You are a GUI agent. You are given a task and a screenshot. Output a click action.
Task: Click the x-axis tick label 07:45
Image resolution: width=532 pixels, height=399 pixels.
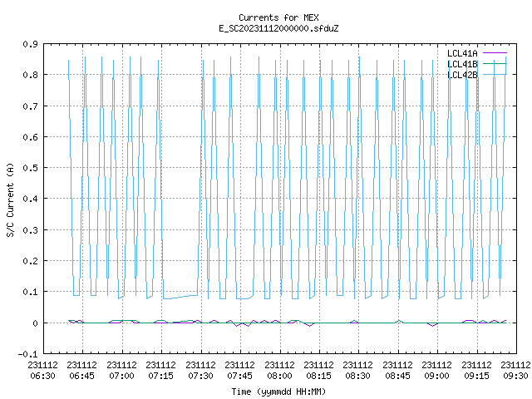pos(240,376)
